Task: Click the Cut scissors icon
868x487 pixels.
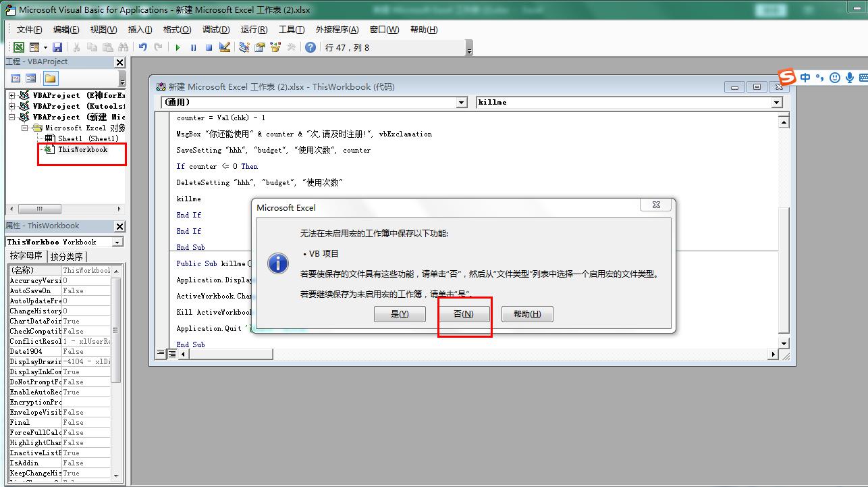Action: click(76, 47)
